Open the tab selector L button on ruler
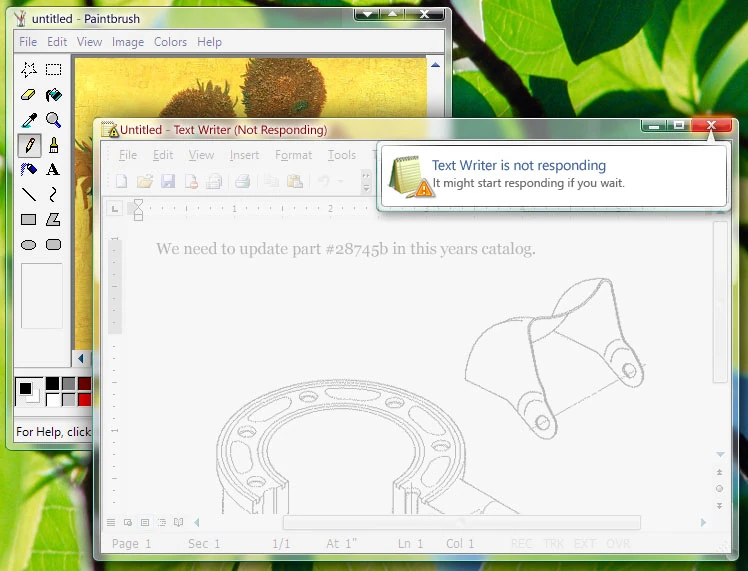This screenshot has height=571, width=748. (114, 208)
